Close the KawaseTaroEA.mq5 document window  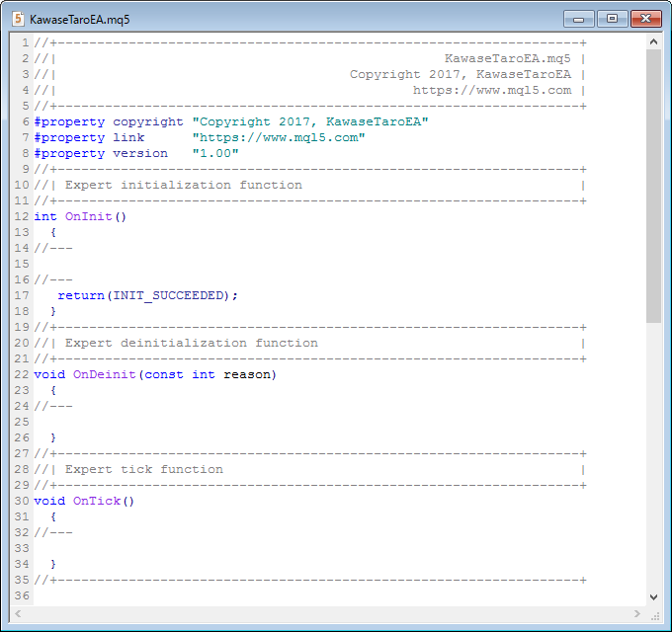[646, 19]
